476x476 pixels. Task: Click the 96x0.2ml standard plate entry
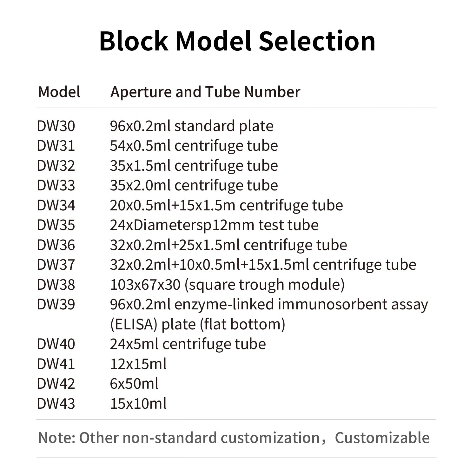pyautogui.click(x=192, y=126)
